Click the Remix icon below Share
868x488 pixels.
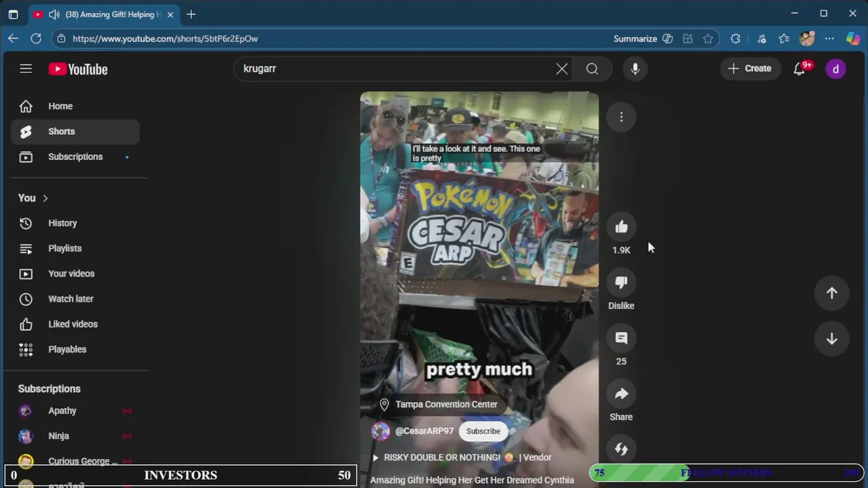coord(621,449)
